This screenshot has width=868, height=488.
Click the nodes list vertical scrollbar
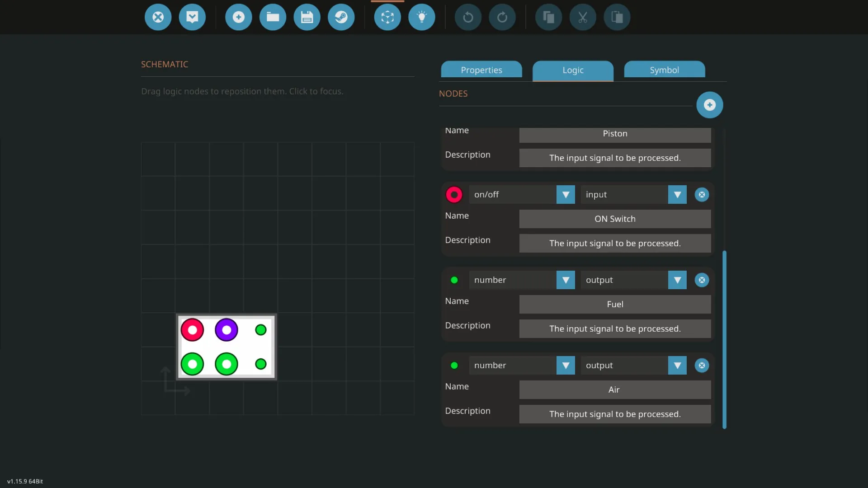(x=724, y=339)
